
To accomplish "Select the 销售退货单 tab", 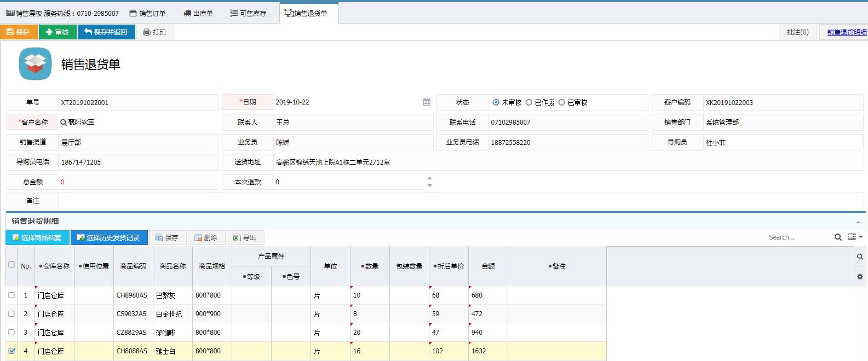I will coord(309,13).
